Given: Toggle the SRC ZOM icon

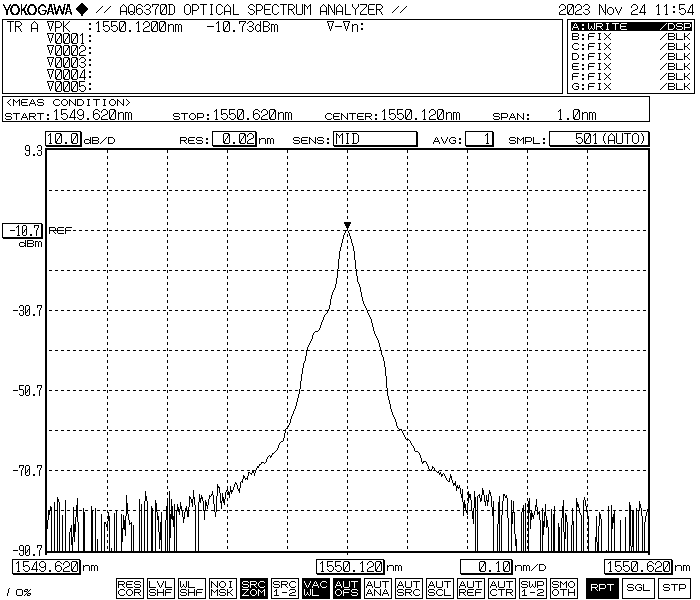Looking at the screenshot, I should click(253, 588).
